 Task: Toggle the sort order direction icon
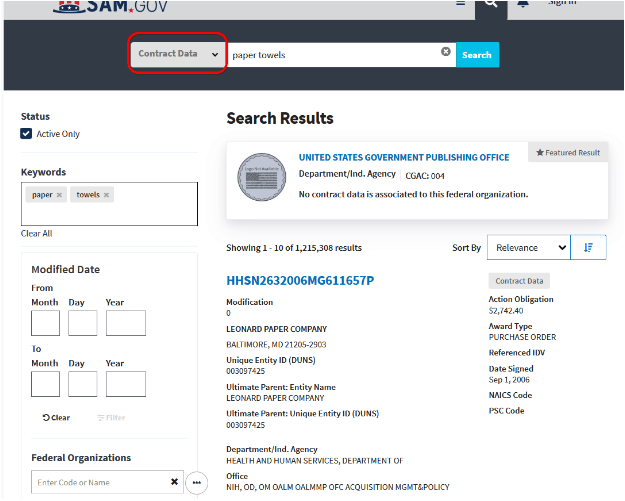pos(588,248)
